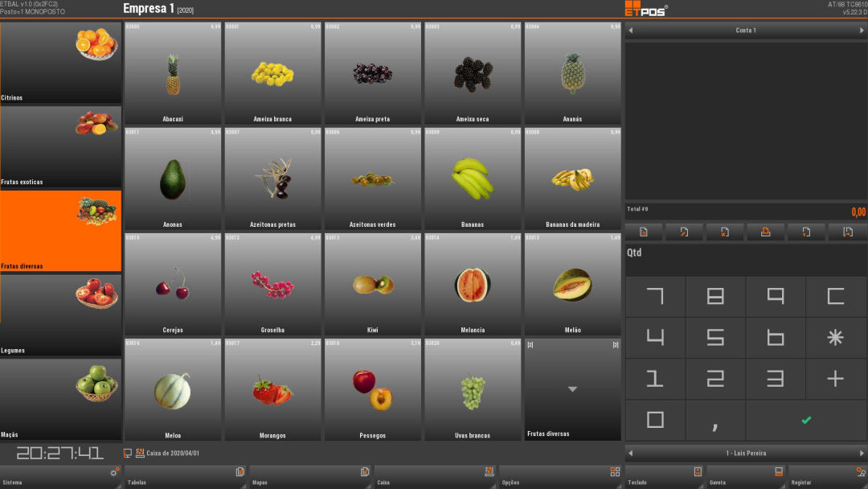Open the Caixa menu button

click(x=435, y=477)
